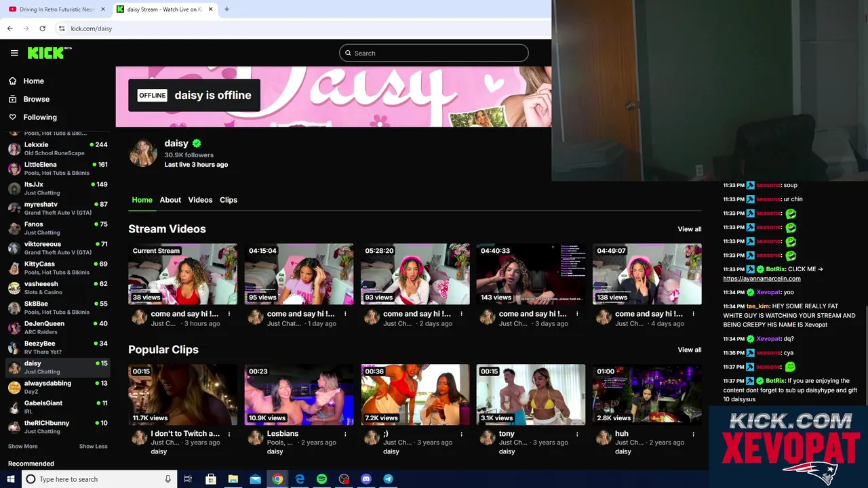Open options for the 4 days ago video
This screenshot has width=868, height=488.
coord(693,314)
